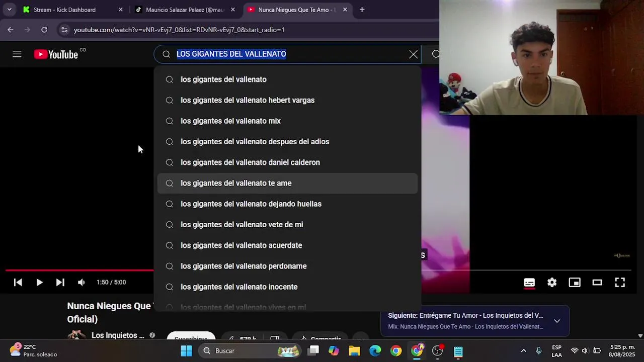644x362 pixels.
Task: Close the Nunca Niegues Que Te Amo tab
Action: point(345,10)
